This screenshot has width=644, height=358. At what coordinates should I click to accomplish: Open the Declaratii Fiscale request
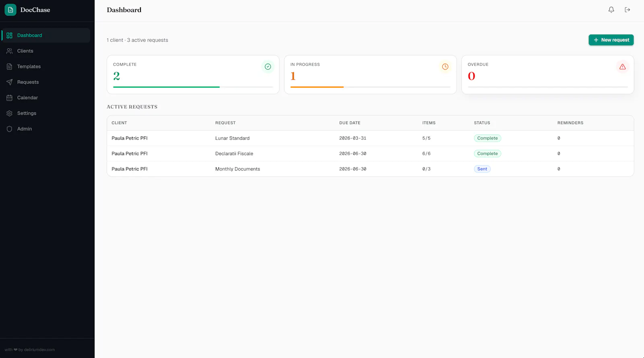(234, 154)
